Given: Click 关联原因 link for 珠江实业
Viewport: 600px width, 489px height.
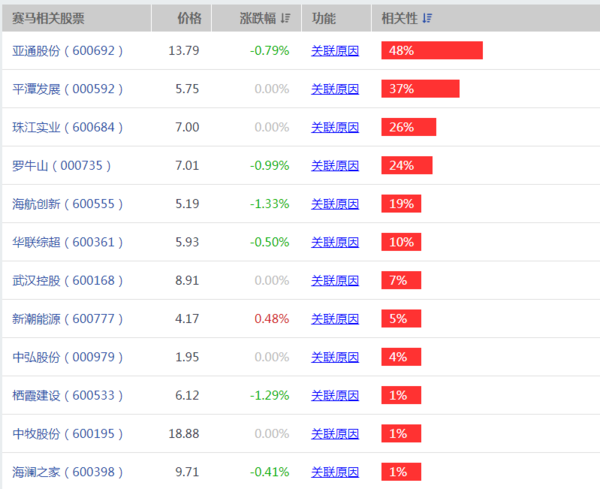Looking at the screenshot, I should [335, 127].
